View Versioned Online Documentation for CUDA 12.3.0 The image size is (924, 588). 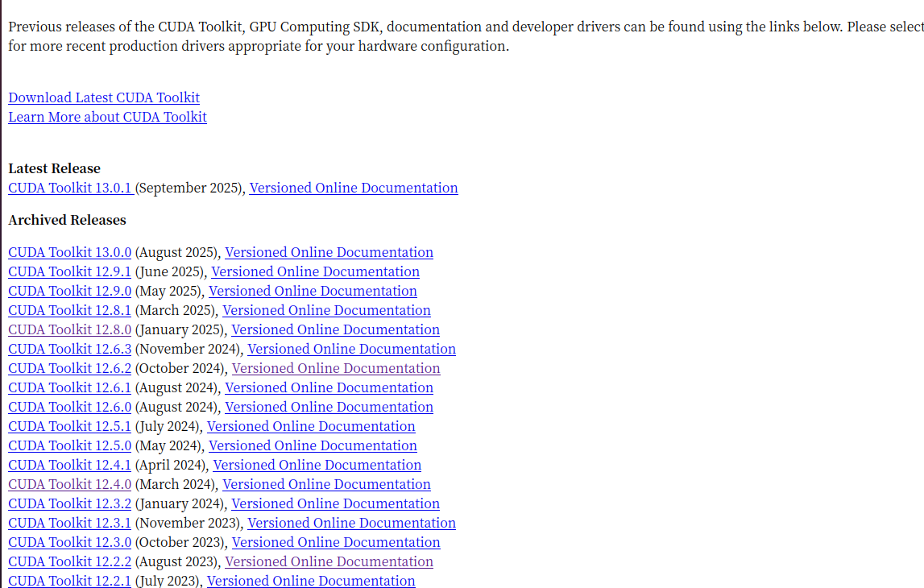pos(336,543)
